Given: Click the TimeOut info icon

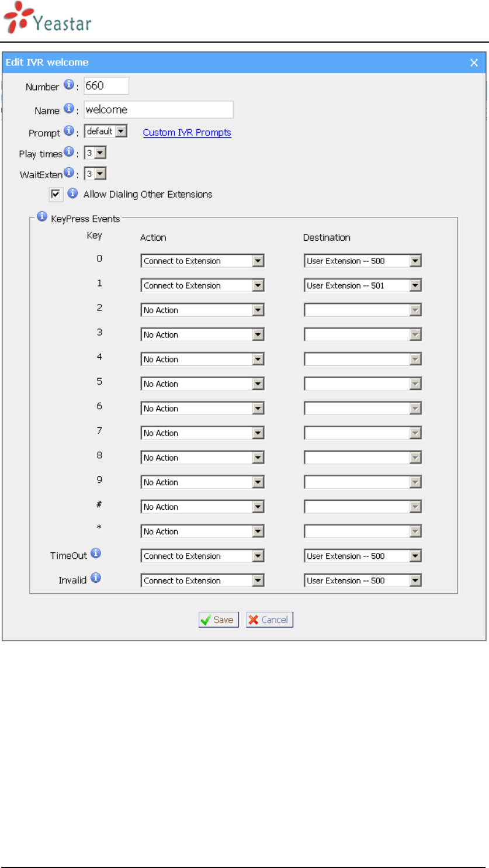Looking at the screenshot, I should [x=96, y=553].
